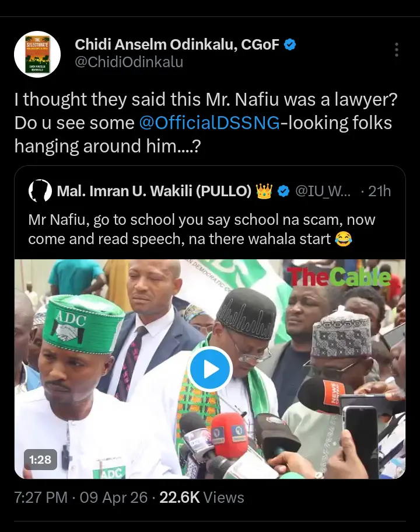The image size is (420, 532).
Task: Click the laughing emoji in the quoted text
Action: pos(342,238)
